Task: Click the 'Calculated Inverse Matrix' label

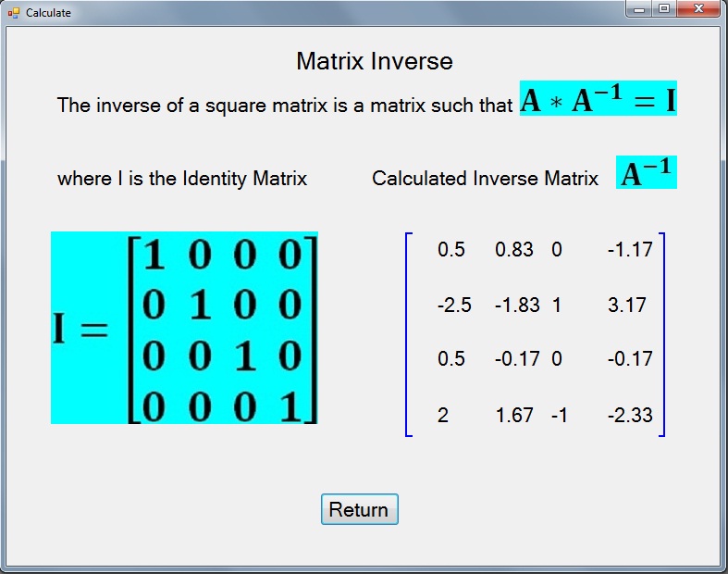Action: point(485,179)
